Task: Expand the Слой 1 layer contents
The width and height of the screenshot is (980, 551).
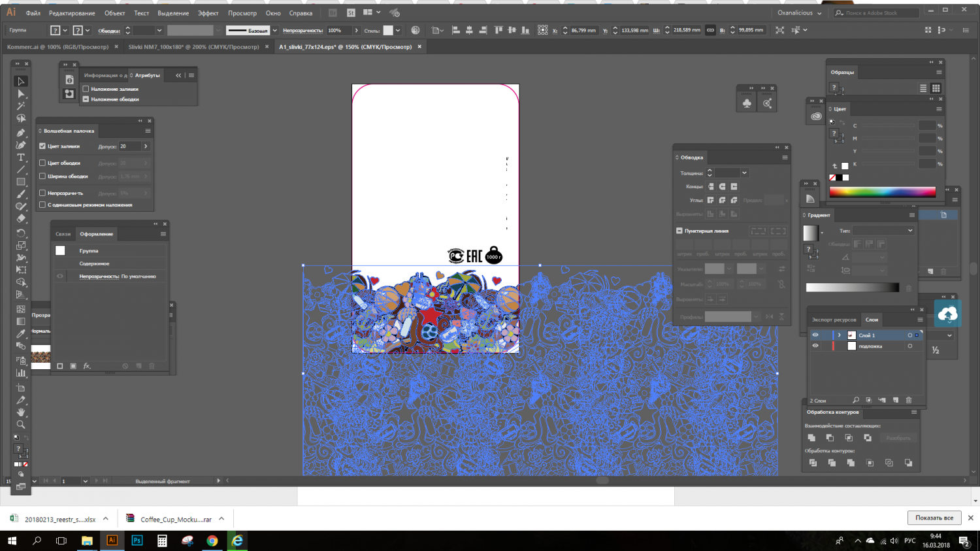Action: point(840,335)
